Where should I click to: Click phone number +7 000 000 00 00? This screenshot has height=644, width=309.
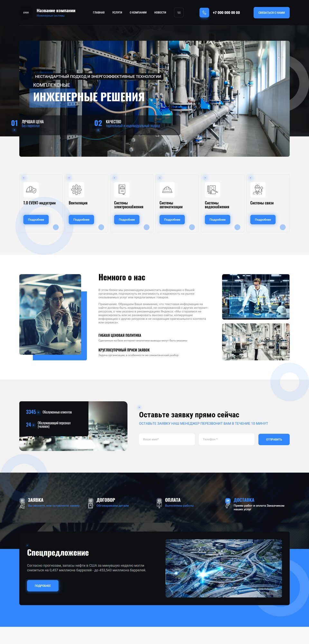(x=226, y=13)
